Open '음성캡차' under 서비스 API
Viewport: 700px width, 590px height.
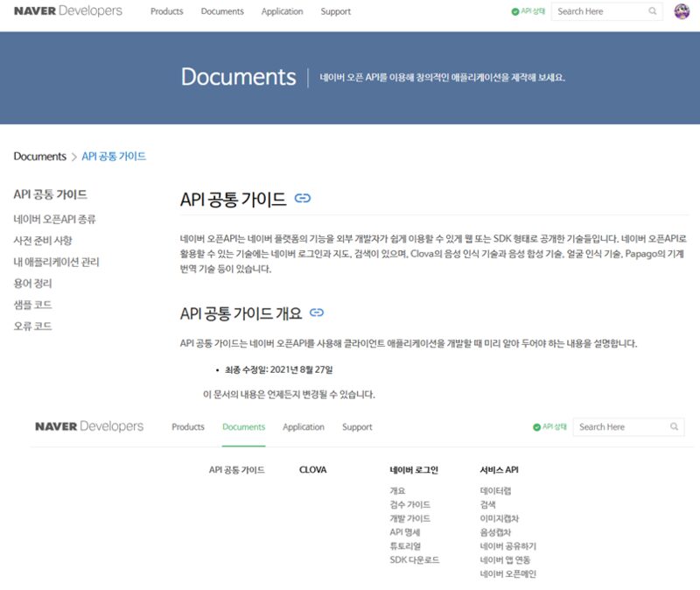[x=495, y=532]
